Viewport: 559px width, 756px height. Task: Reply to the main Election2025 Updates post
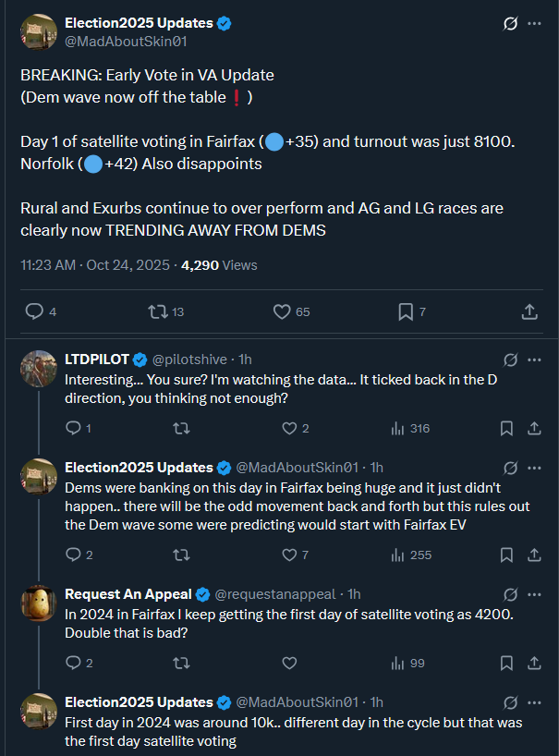click(x=34, y=312)
